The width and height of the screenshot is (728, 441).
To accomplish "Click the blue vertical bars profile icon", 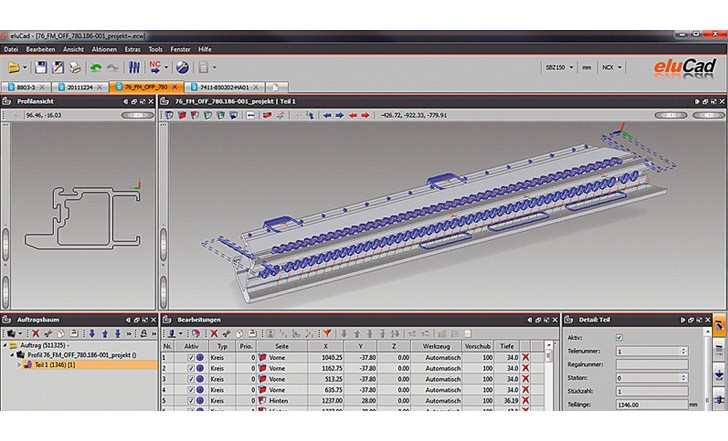I will (134, 67).
